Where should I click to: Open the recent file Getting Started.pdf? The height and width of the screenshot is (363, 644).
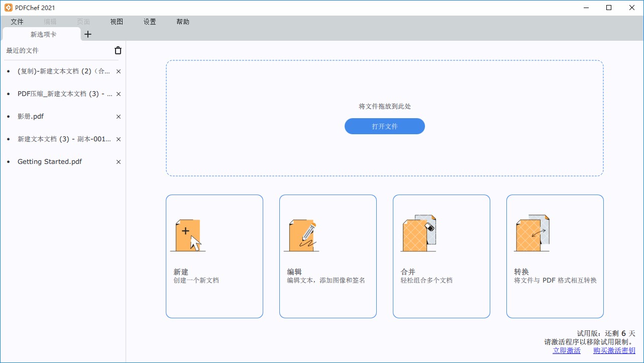(x=49, y=161)
